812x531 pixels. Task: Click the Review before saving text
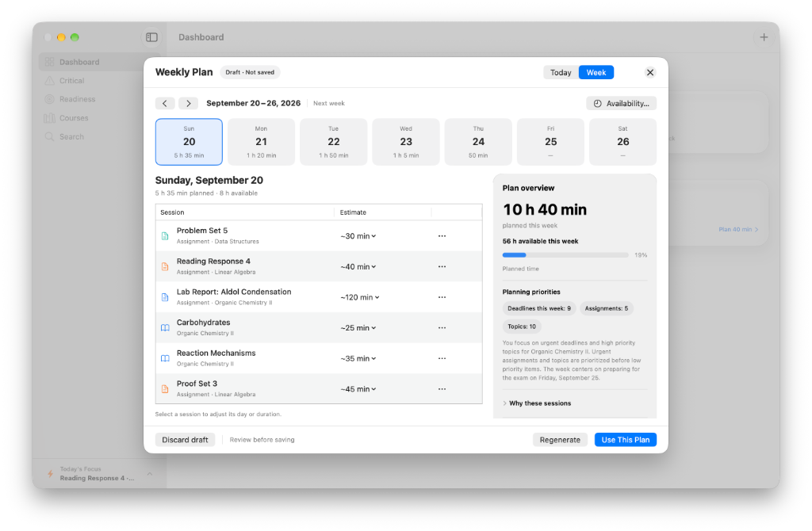tap(262, 440)
